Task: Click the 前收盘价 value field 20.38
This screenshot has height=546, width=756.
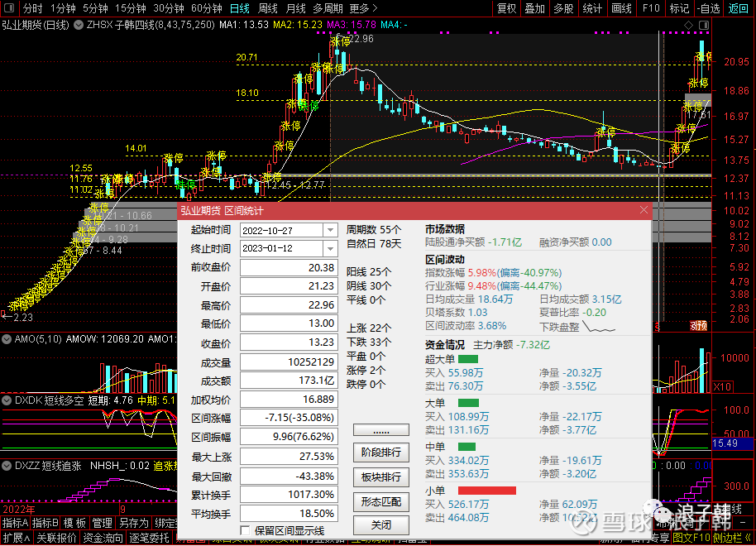Action: pyautogui.click(x=289, y=268)
